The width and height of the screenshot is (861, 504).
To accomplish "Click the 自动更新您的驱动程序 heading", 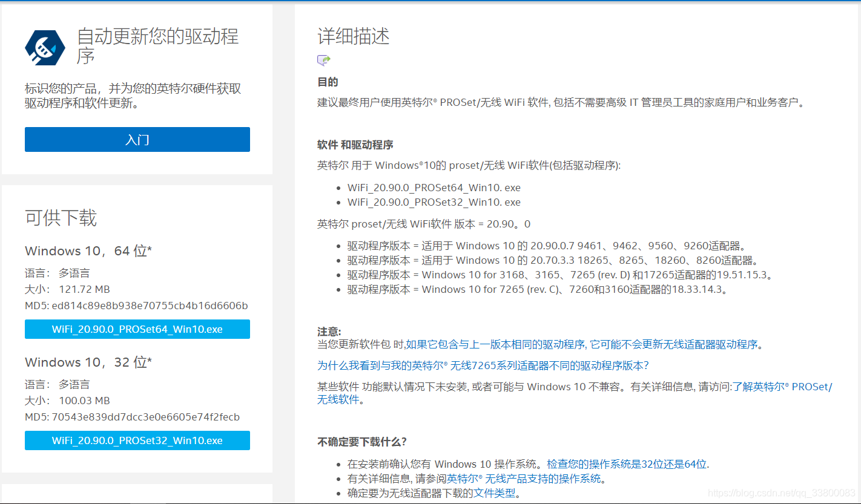I will (157, 46).
